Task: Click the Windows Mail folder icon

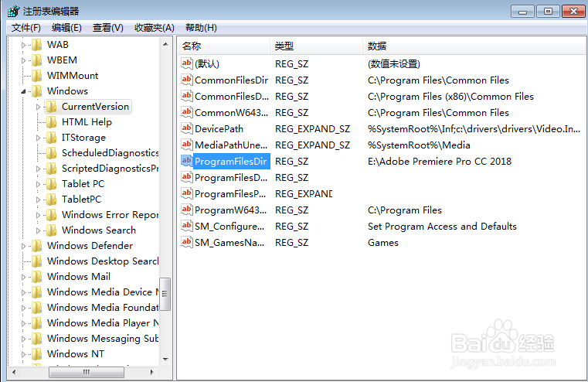Action: click(x=37, y=277)
